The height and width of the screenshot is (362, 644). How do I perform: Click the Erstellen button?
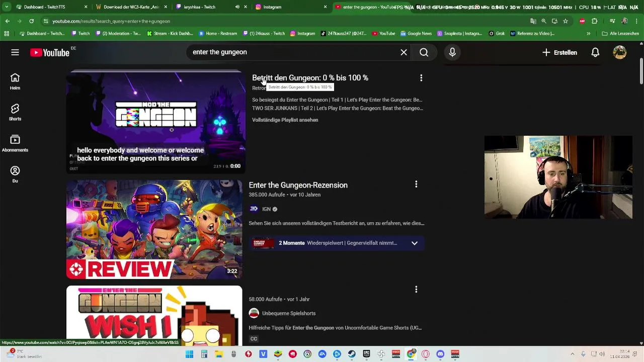pos(559,52)
